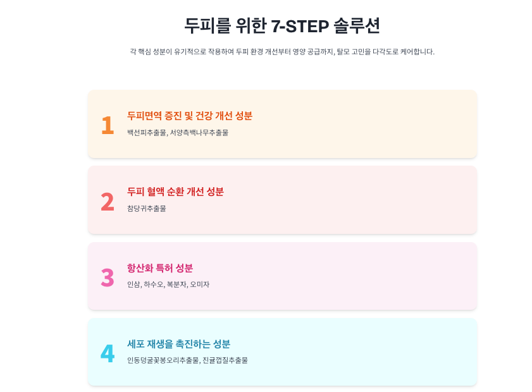
Task: Select the '두피 혈액 순환 개선 성분' title
Action: point(175,192)
